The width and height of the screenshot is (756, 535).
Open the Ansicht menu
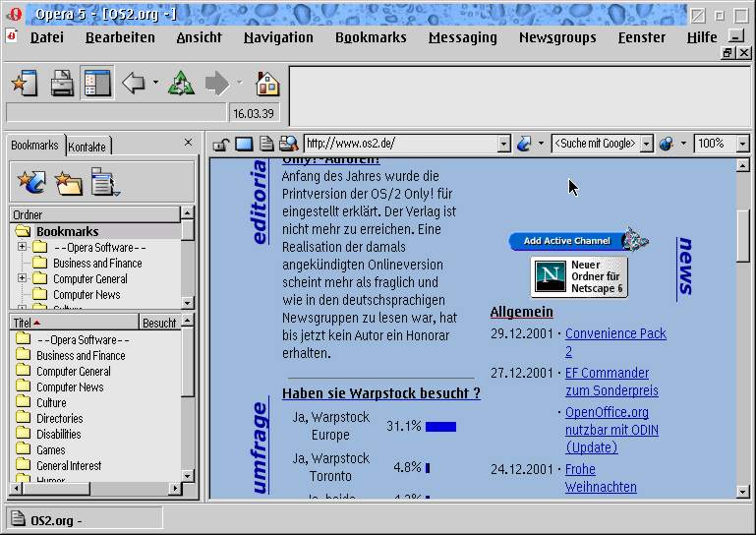tap(199, 37)
